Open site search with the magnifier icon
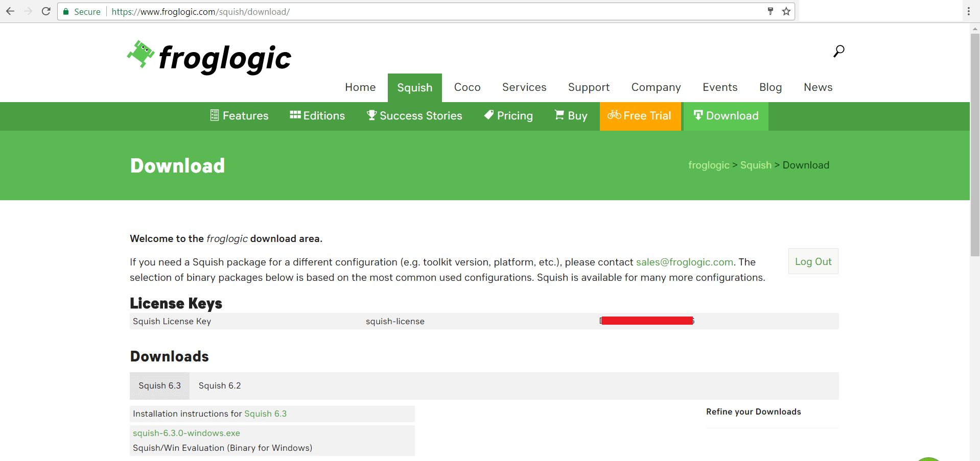980x461 pixels. click(x=839, y=51)
